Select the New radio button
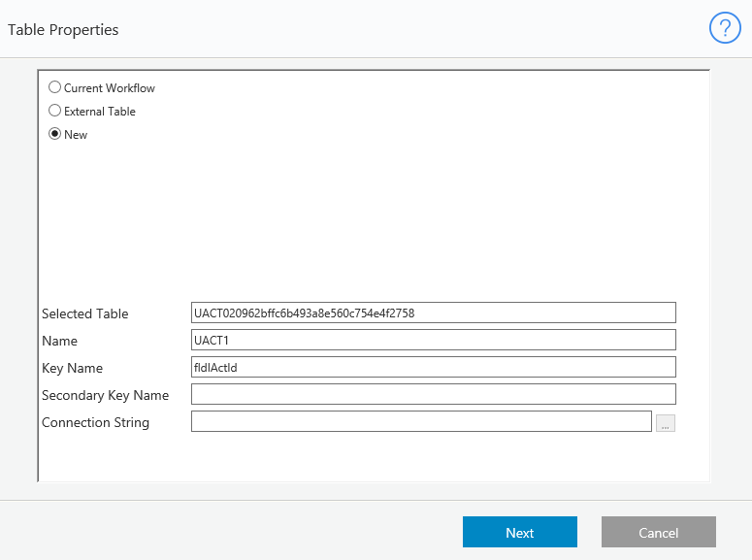 [x=55, y=134]
